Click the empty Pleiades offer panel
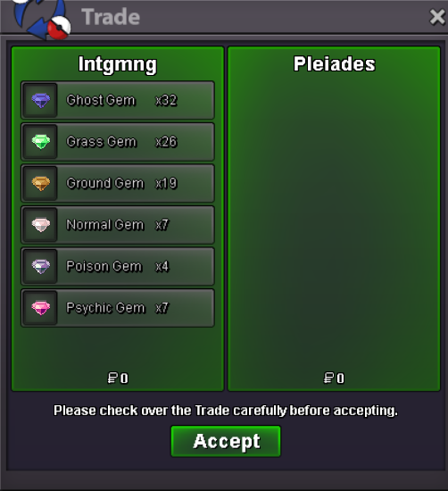 334,220
